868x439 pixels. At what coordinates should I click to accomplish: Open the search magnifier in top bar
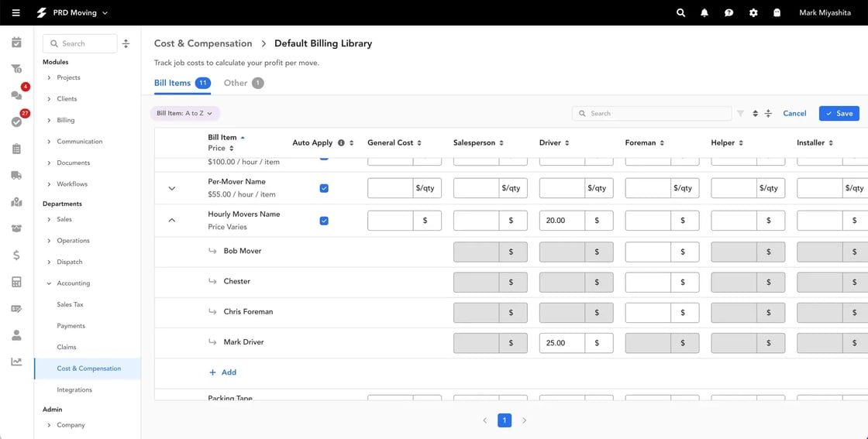tap(680, 13)
